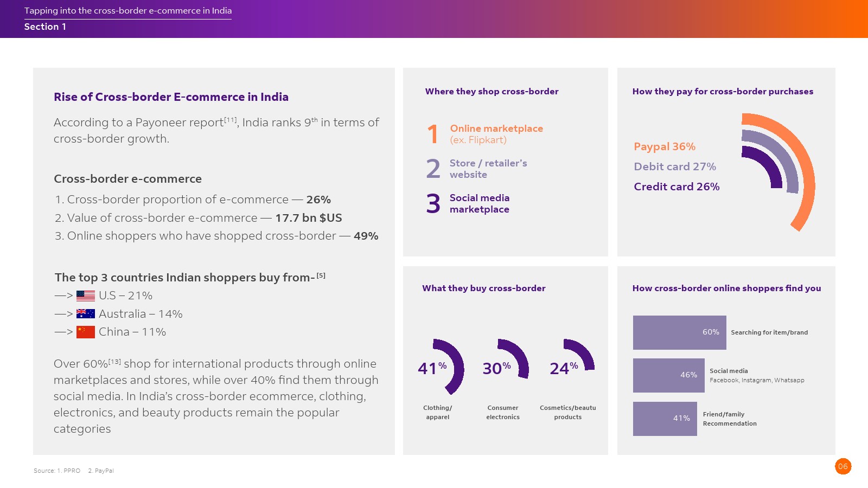The image size is (868, 488).
Task: Click the Section 1 header label
Action: pyautogui.click(x=45, y=27)
